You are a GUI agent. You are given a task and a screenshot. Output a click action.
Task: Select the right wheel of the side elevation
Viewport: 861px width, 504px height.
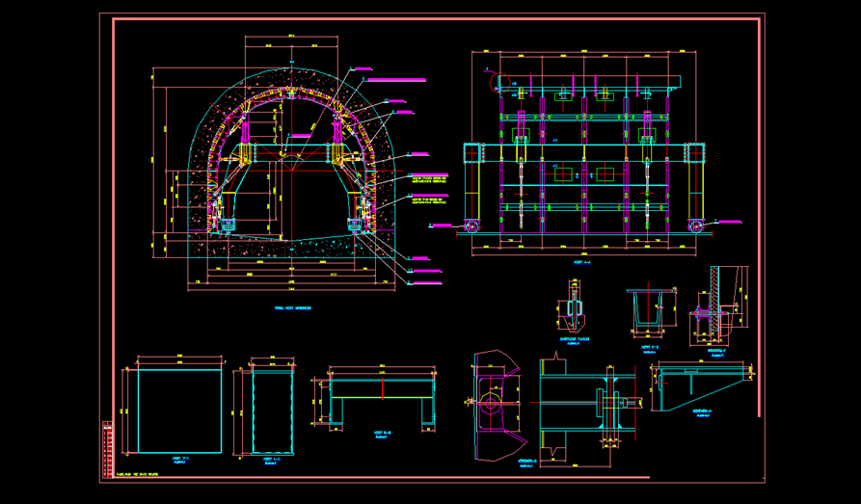pyautogui.click(x=696, y=226)
